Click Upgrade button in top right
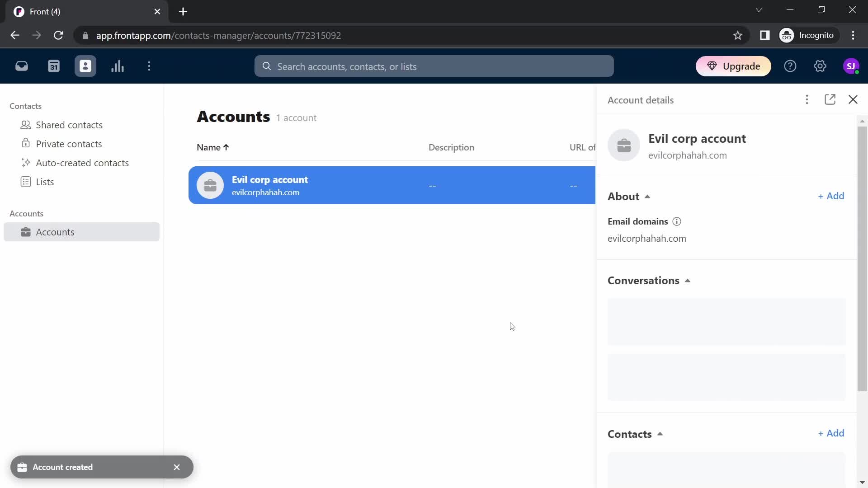 tap(734, 66)
